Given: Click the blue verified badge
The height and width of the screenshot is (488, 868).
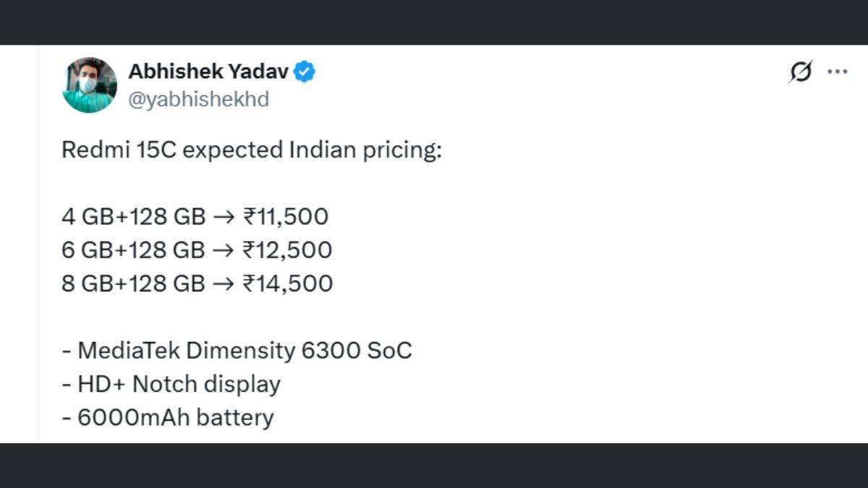Looking at the screenshot, I should [x=305, y=72].
